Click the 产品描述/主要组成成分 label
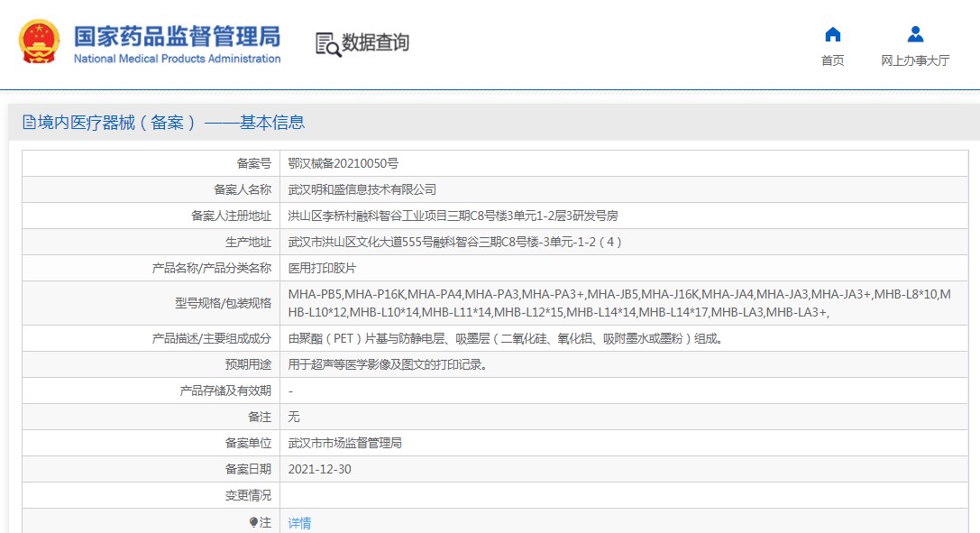The width and height of the screenshot is (980, 533). point(212,339)
